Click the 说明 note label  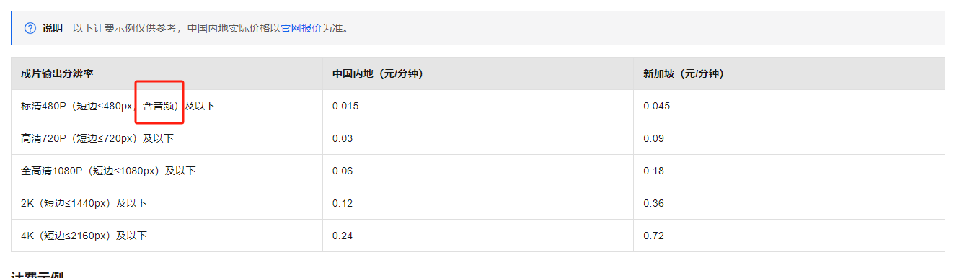click(52, 28)
